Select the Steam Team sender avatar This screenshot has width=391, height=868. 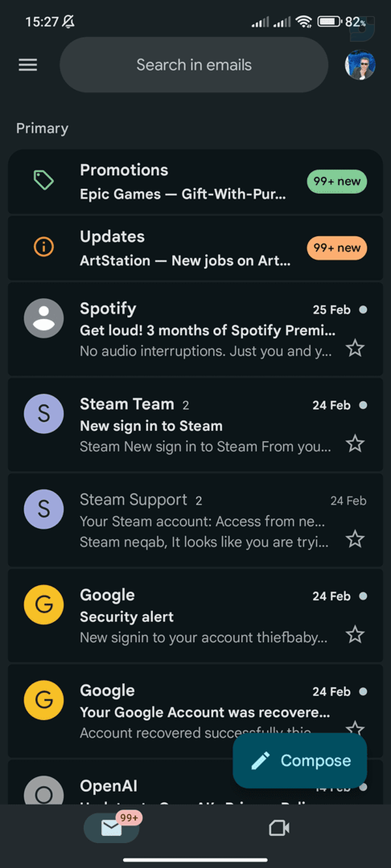(x=44, y=414)
